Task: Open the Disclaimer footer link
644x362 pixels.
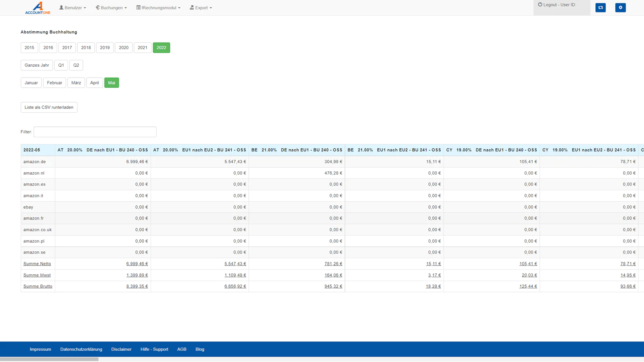Action: coord(121,349)
